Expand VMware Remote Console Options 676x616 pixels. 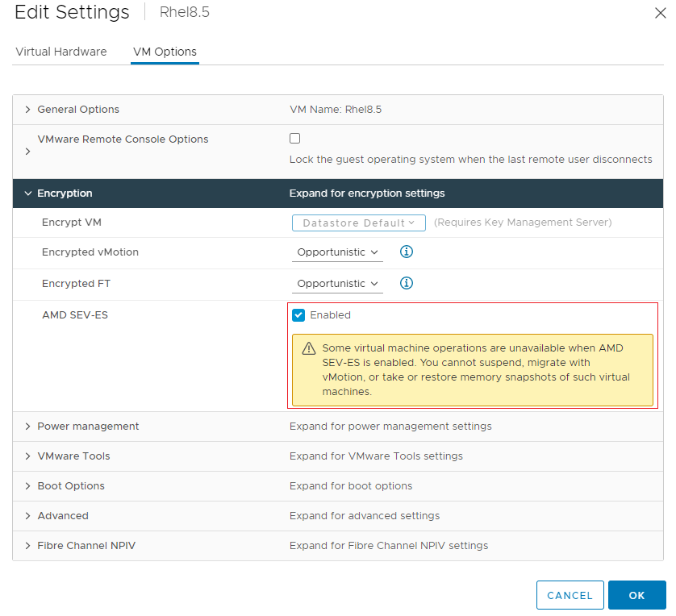pyautogui.click(x=27, y=151)
